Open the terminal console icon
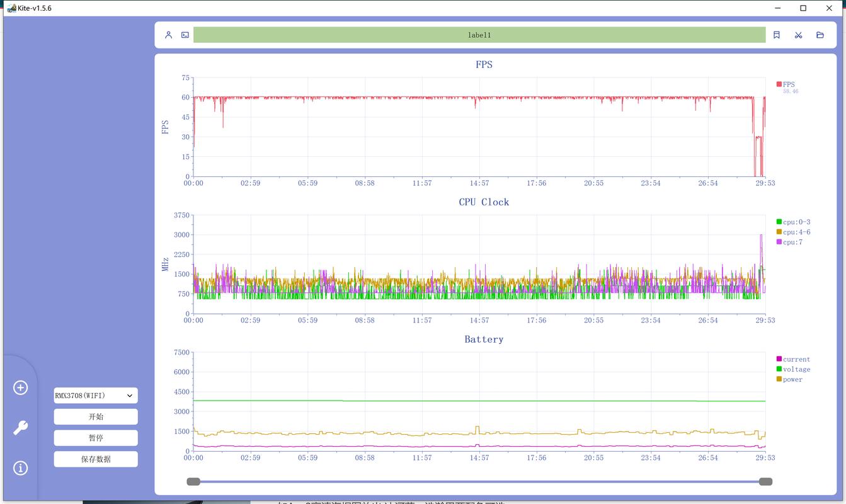The height and width of the screenshot is (504, 846). [x=185, y=35]
